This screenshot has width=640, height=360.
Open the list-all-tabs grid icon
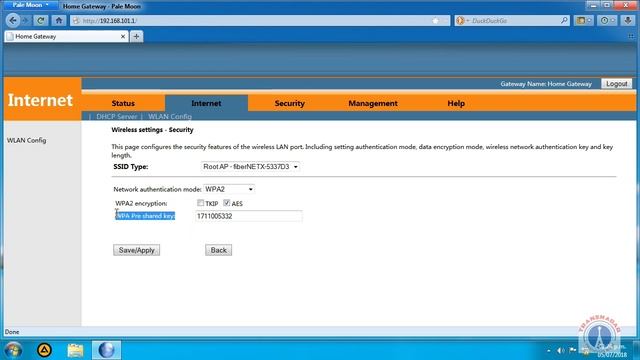click(631, 36)
